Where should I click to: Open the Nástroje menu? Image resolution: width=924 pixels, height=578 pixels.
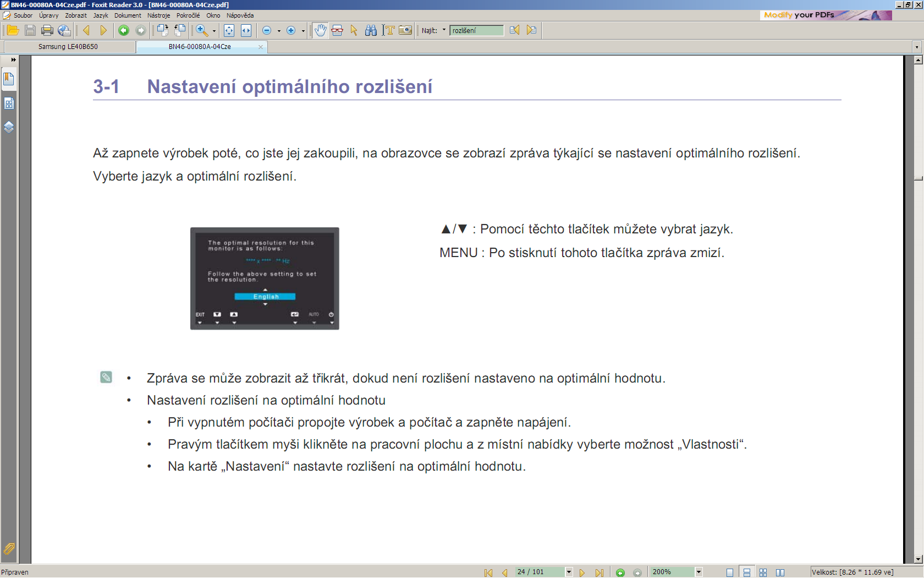tap(159, 15)
